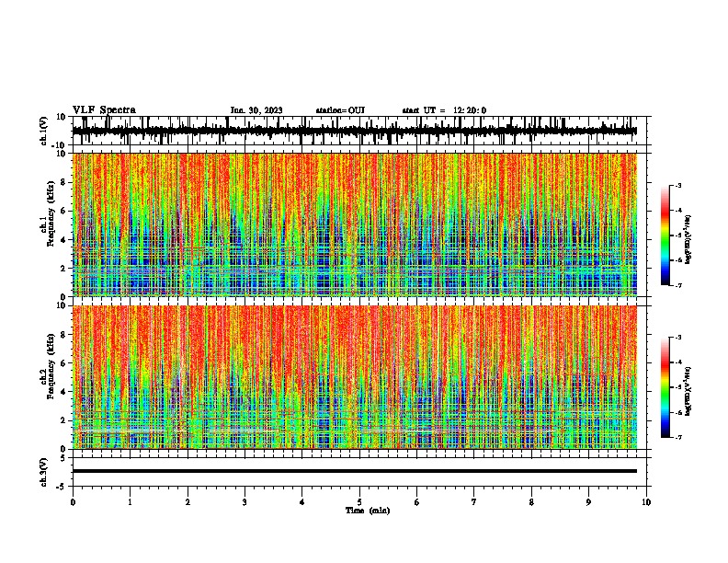Click time axis tick label "7"
This screenshot has height=563, width=728.
pos(474,502)
